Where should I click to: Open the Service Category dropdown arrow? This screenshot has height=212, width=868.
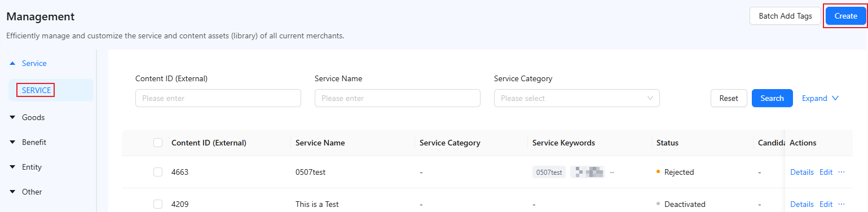coord(650,98)
